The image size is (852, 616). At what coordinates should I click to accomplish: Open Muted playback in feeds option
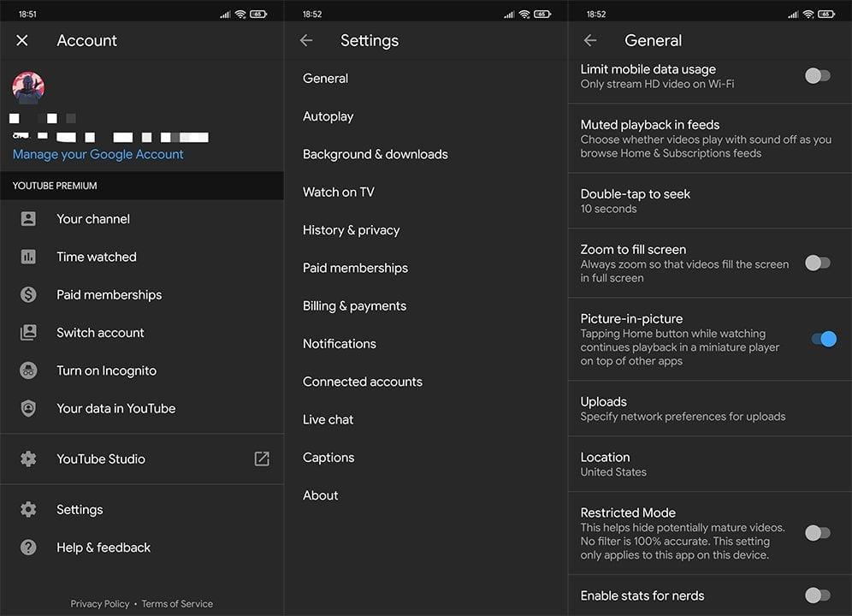coord(710,139)
